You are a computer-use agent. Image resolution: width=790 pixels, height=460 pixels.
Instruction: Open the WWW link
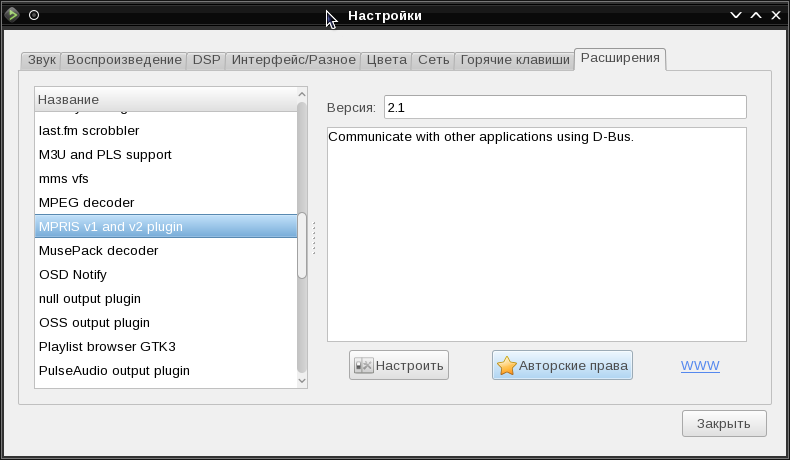click(700, 366)
